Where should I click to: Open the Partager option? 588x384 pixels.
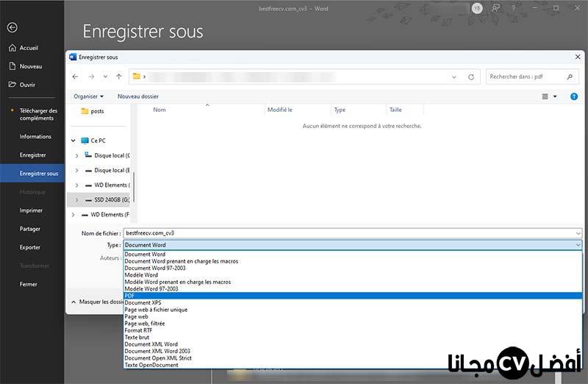29,229
